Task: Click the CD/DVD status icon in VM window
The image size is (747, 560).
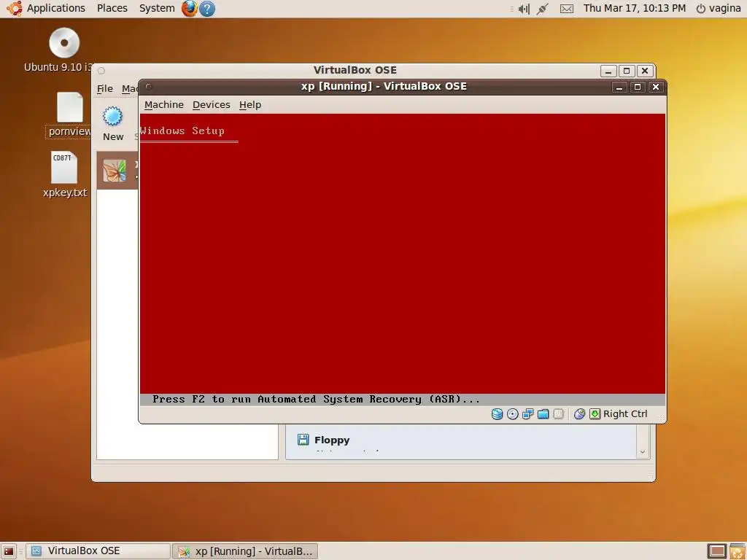Action: pos(512,414)
